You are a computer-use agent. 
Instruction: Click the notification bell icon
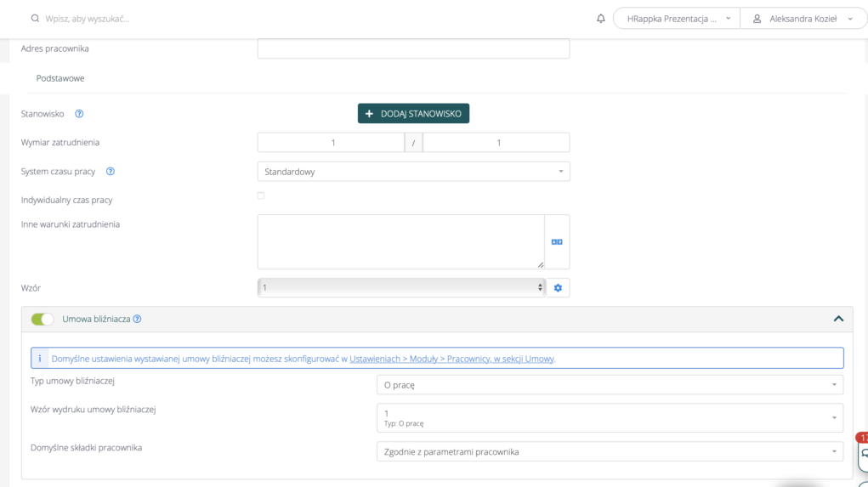pyautogui.click(x=601, y=18)
